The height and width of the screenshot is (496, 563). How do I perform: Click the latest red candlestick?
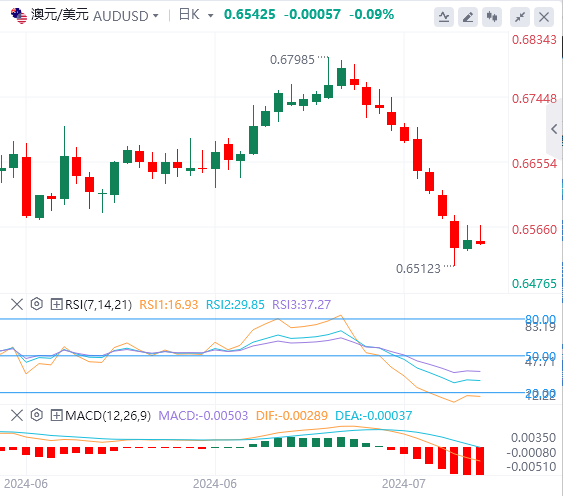click(480, 242)
